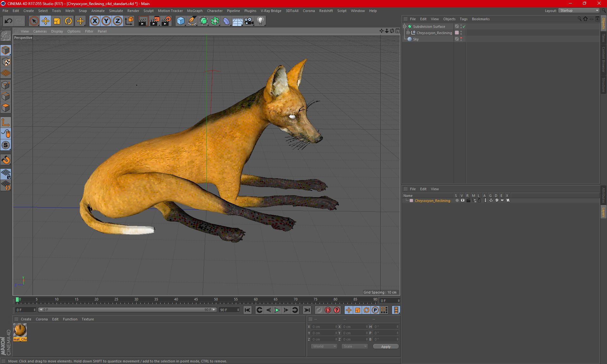Image resolution: width=607 pixels, height=364 pixels.
Task: Toggle Z axis lock
Action: tap(118, 21)
